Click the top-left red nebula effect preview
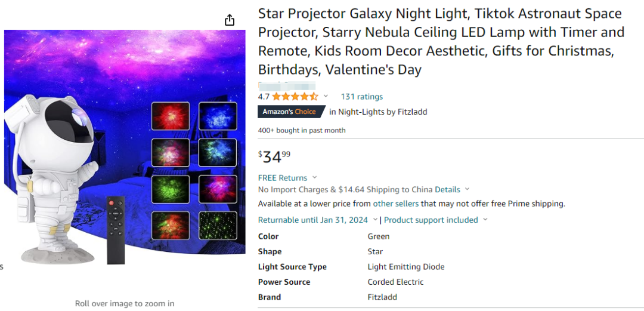 pyautogui.click(x=171, y=116)
